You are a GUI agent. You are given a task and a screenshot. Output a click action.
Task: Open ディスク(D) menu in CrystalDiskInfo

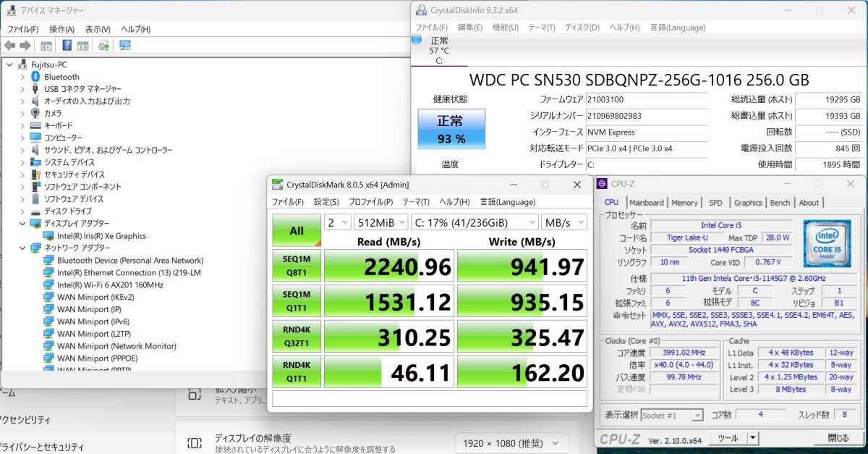582,28
